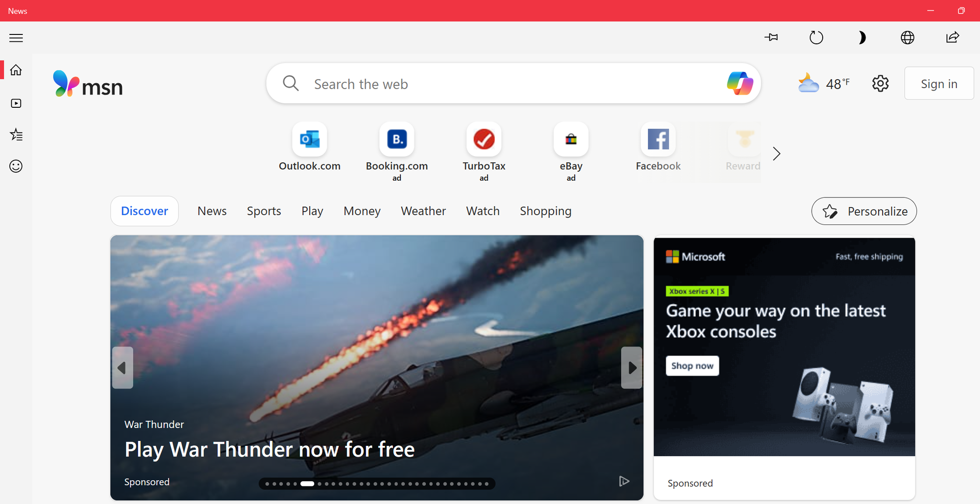Click Shop now on the Xbox ad

(x=692, y=365)
